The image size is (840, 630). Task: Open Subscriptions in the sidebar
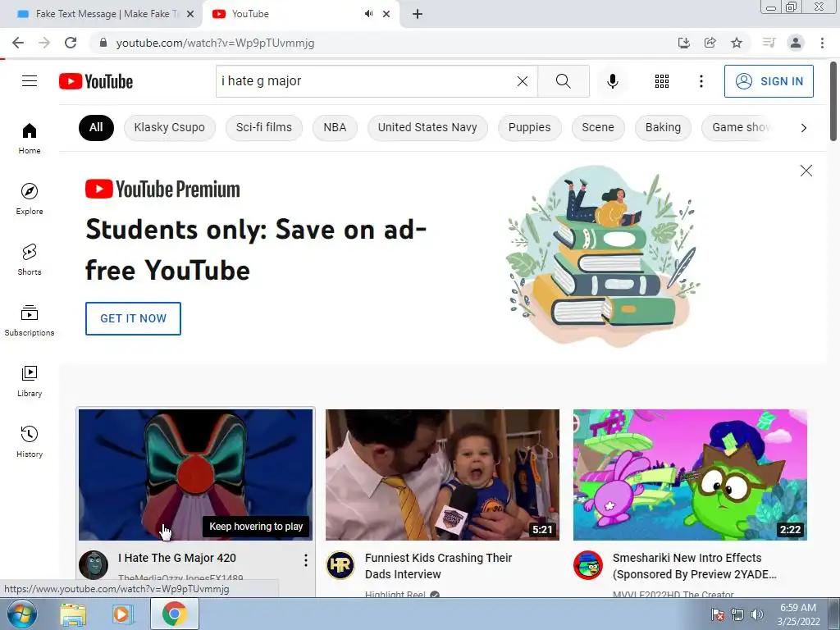point(30,320)
